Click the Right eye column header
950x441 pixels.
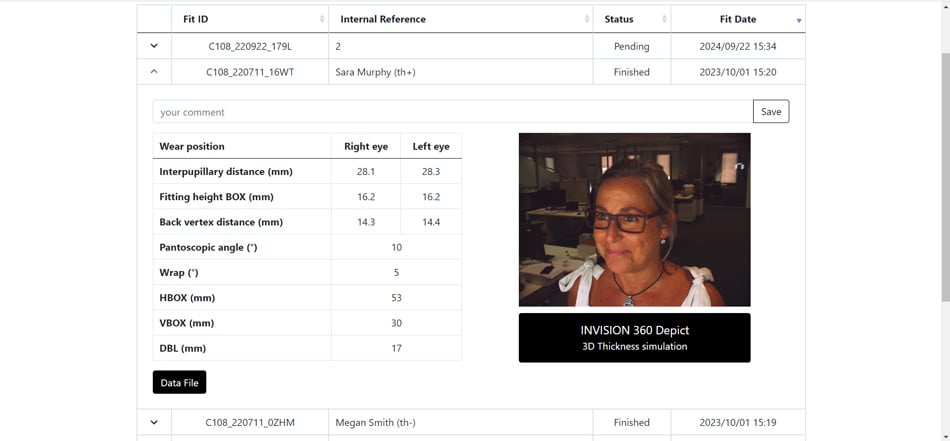pos(365,146)
